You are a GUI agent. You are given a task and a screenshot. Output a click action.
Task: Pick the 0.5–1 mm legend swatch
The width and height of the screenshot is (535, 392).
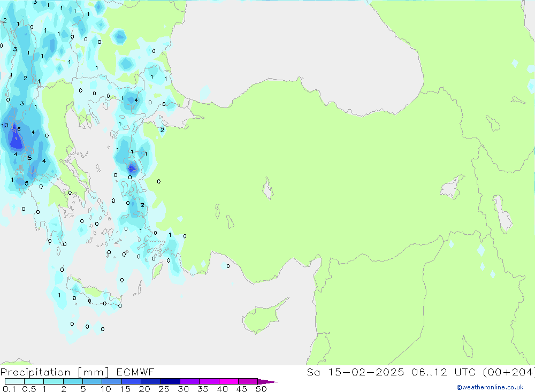[x=34, y=381]
